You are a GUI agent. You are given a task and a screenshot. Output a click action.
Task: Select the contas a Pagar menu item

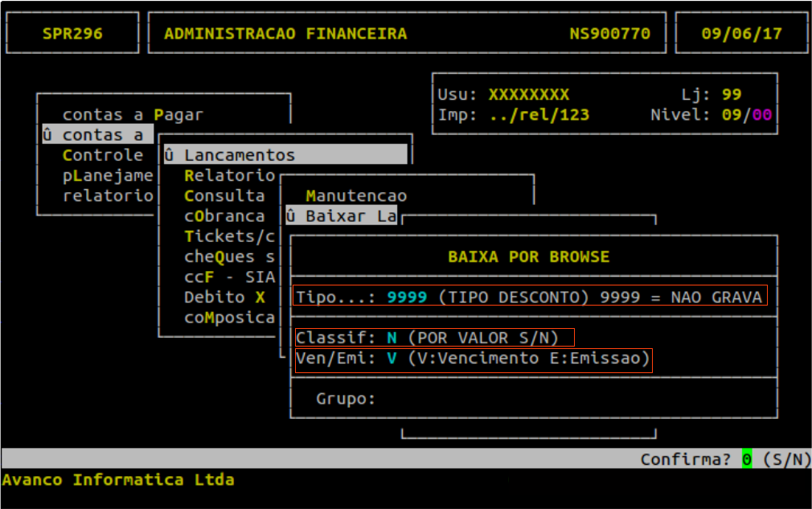tap(133, 115)
